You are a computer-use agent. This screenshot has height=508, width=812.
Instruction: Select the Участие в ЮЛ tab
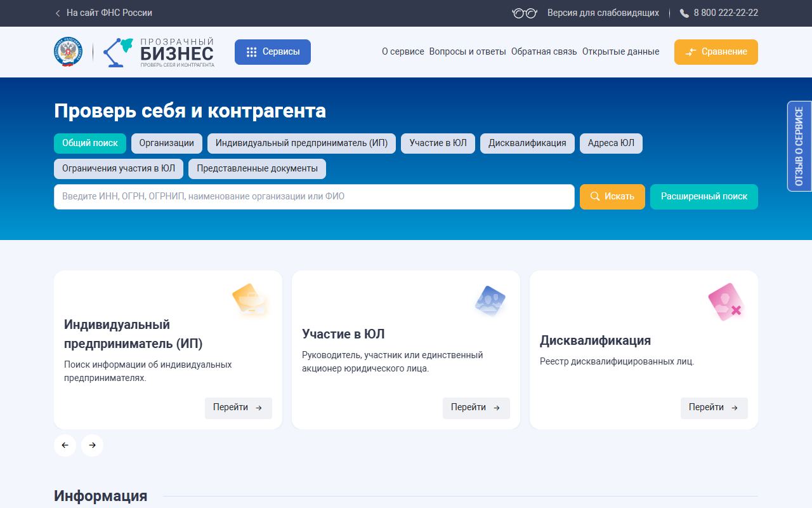click(438, 144)
